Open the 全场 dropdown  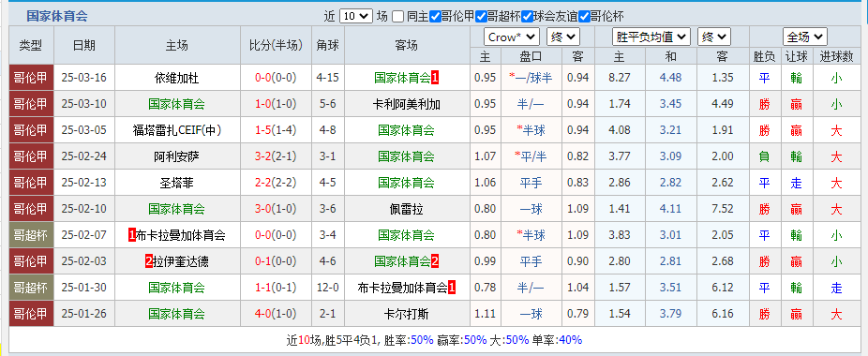[805, 37]
